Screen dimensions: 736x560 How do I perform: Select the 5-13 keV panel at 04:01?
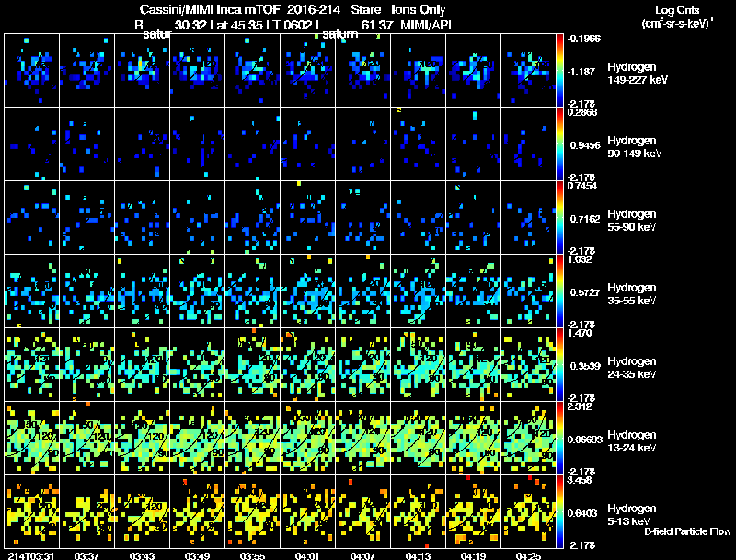click(308, 512)
